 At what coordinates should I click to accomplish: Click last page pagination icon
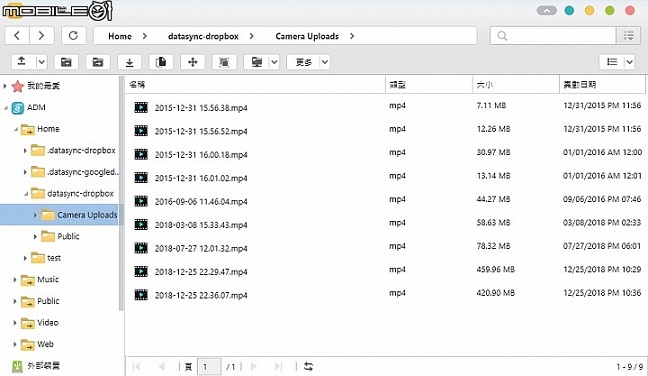279,366
